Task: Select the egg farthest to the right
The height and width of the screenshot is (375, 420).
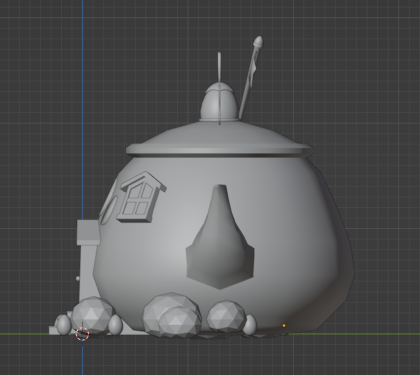Action: point(250,325)
